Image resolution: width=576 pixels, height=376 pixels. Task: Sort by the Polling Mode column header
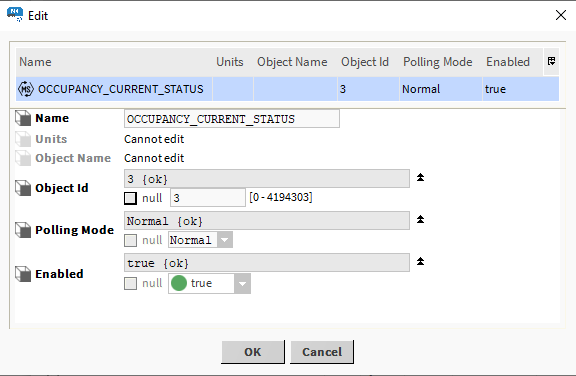[441, 62]
